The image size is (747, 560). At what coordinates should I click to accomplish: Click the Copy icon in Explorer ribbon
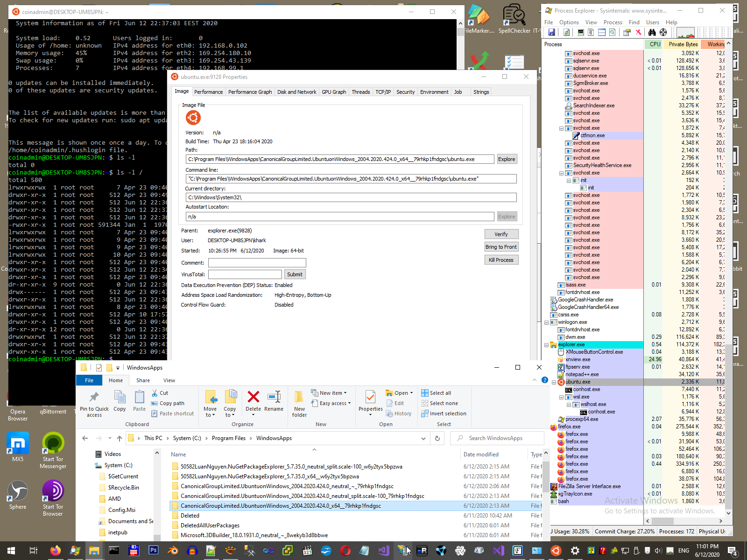point(120,401)
